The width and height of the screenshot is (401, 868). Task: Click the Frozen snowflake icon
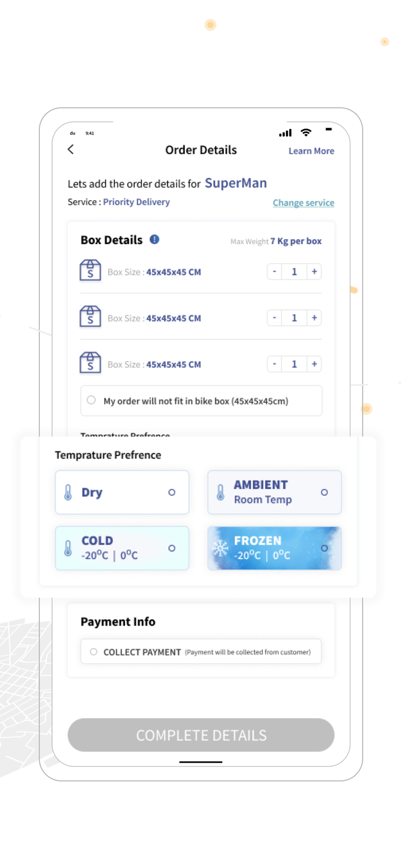(220, 548)
